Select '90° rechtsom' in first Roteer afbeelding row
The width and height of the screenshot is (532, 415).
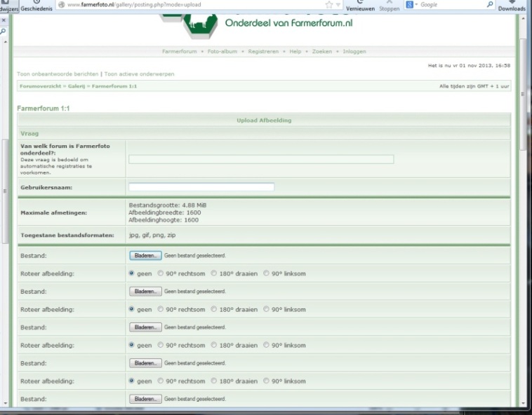(160, 273)
